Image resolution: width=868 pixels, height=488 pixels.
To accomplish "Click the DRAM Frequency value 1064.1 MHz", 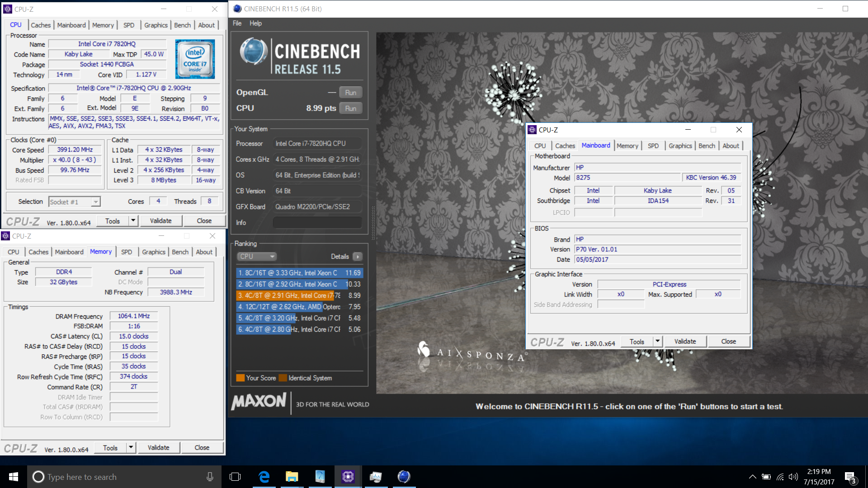I will pyautogui.click(x=134, y=316).
